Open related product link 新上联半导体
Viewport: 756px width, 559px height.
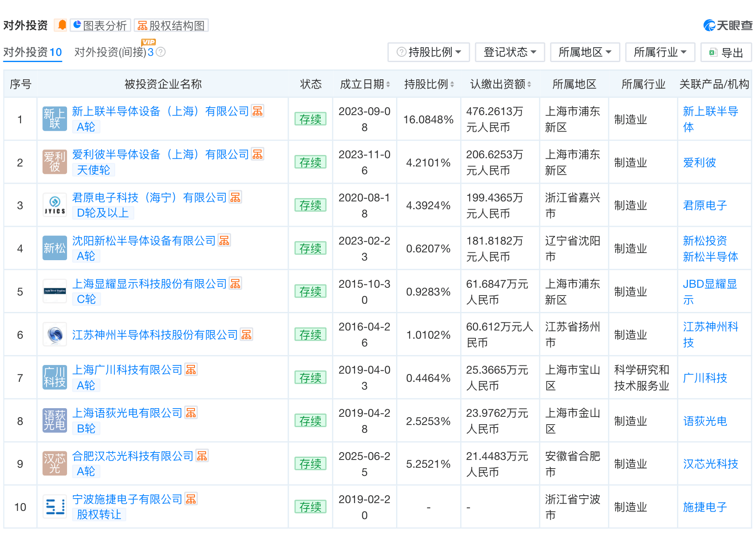coord(710,119)
